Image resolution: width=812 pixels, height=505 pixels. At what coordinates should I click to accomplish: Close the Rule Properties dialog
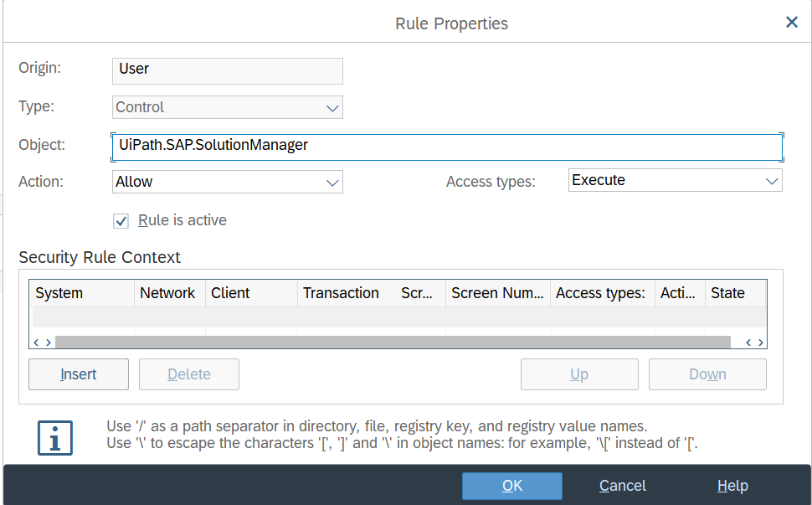tap(791, 23)
